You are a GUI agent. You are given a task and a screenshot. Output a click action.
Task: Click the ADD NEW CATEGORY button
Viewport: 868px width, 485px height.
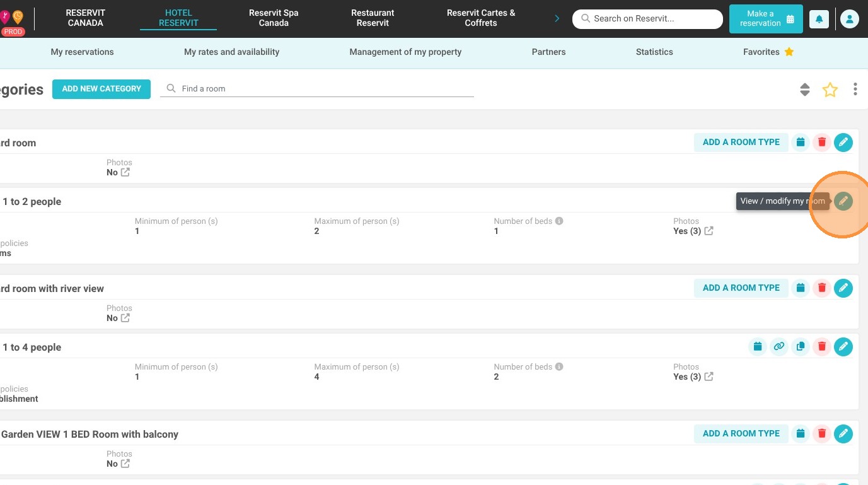101,89
